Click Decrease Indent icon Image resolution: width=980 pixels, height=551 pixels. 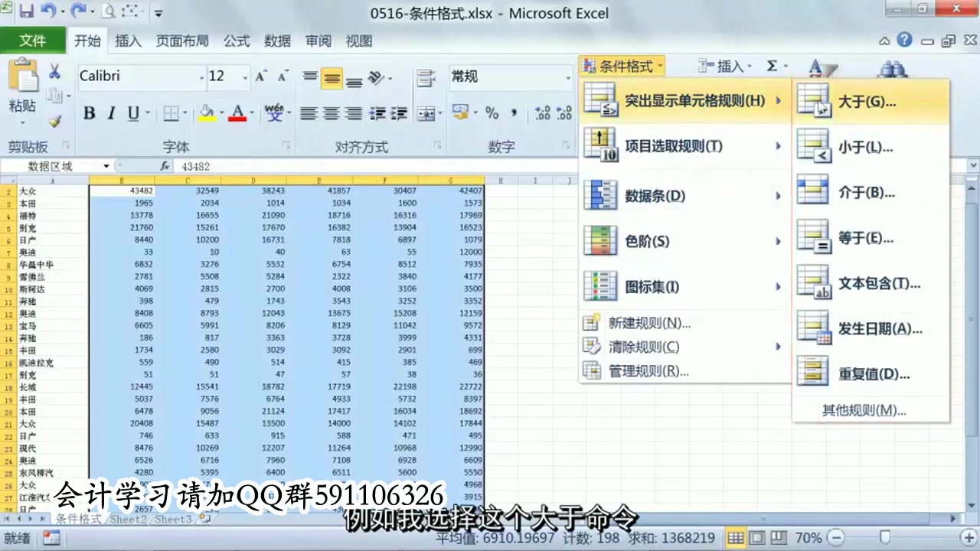(x=377, y=113)
